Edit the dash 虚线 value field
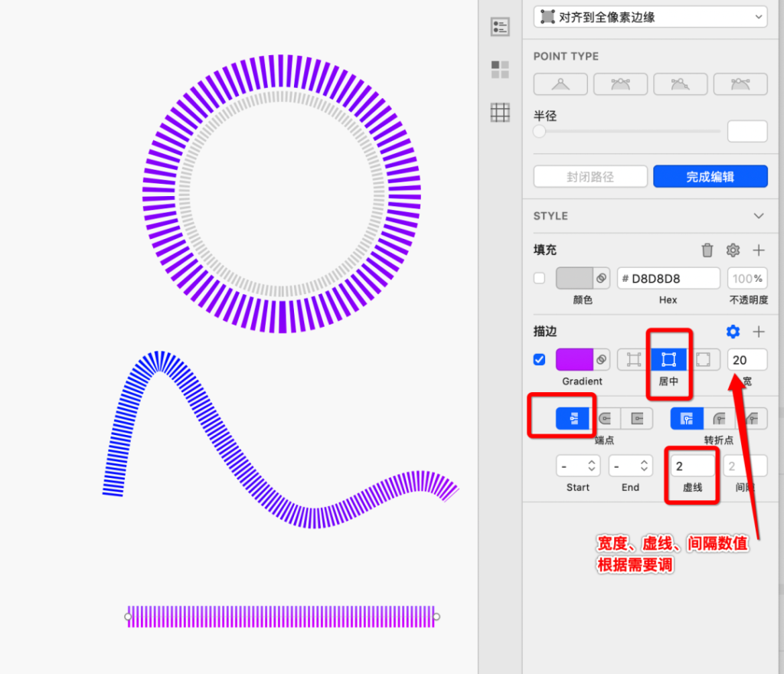The image size is (784, 674). pos(692,466)
